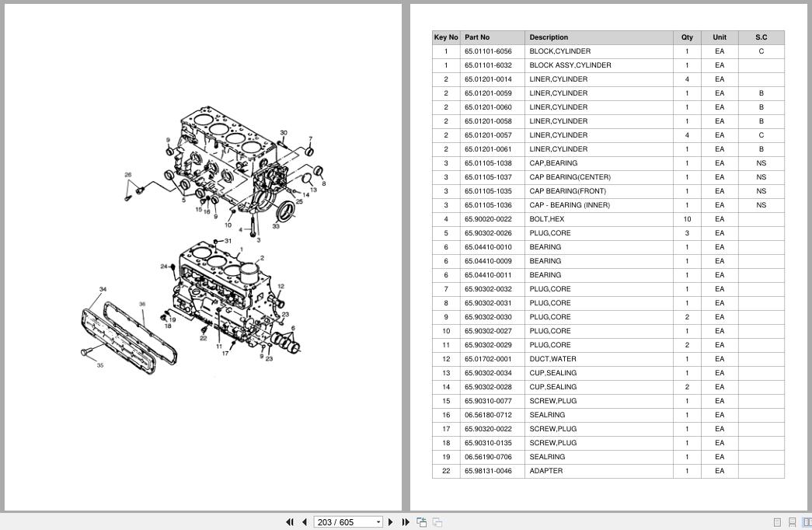Image resolution: width=812 pixels, height=530 pixels.
Task: Click callout 12 next to water duct
Action: click(281, 286)
